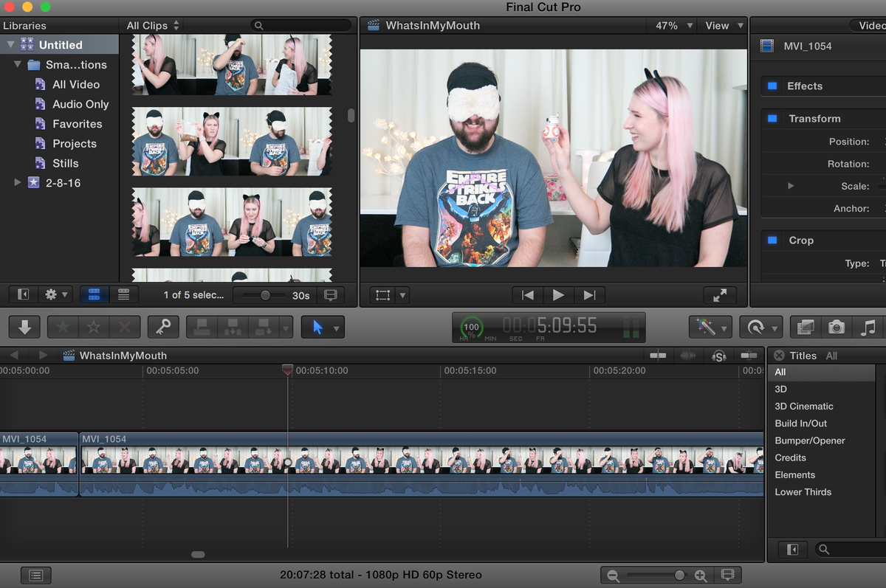Viewport: 886px width, 588px height.
Task: Select Favorites smart collection
Action: pos(77,124)
